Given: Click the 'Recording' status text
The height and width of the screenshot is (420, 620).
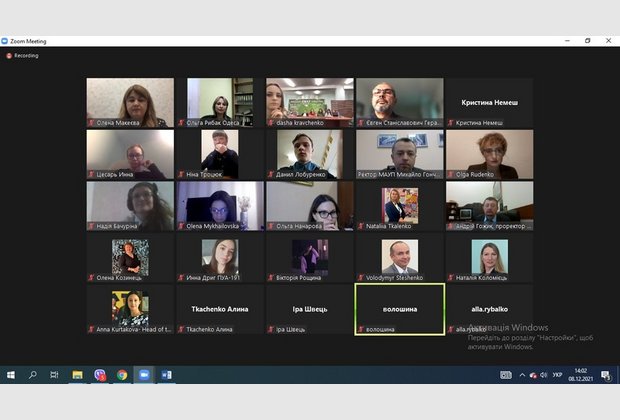Looking at the screenshot, I should 26,56.
